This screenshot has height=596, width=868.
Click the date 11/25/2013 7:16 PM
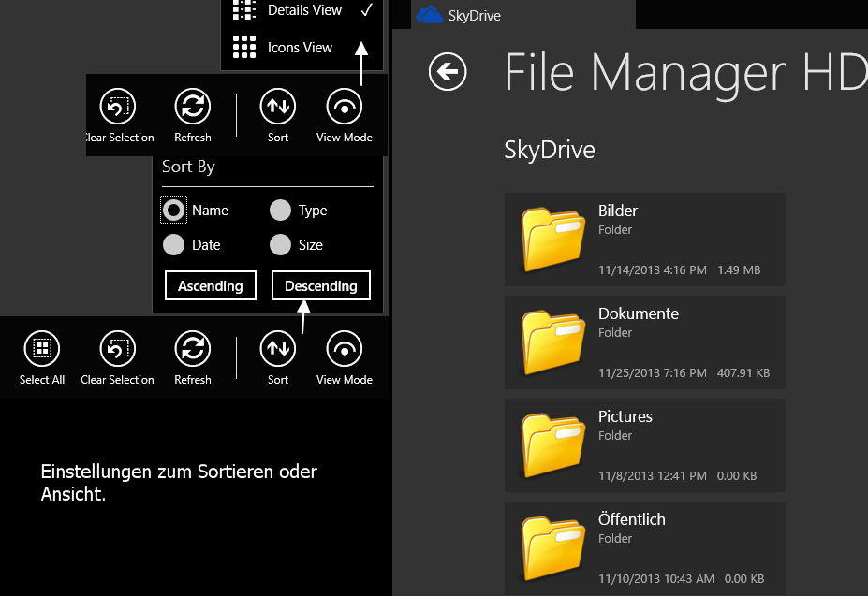[x=653, y=373]
